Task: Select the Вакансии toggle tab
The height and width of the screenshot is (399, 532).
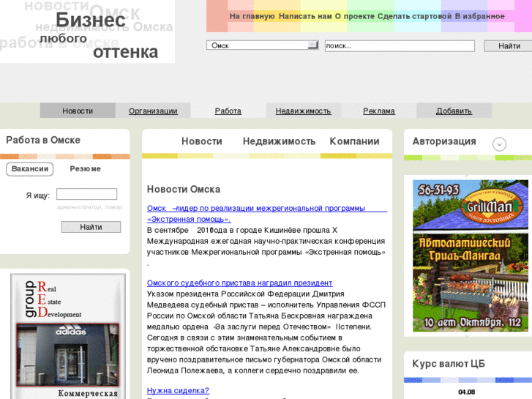Action: click(30, 169)
